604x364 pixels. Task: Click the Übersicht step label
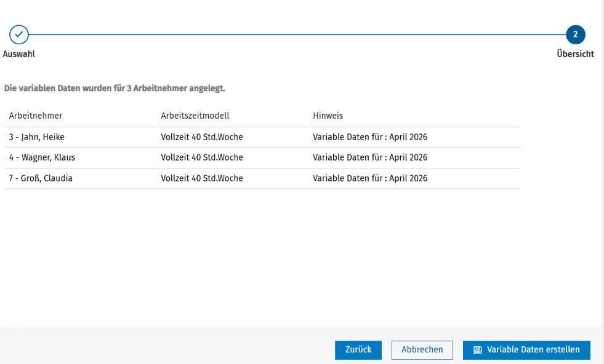coord(576,54)
